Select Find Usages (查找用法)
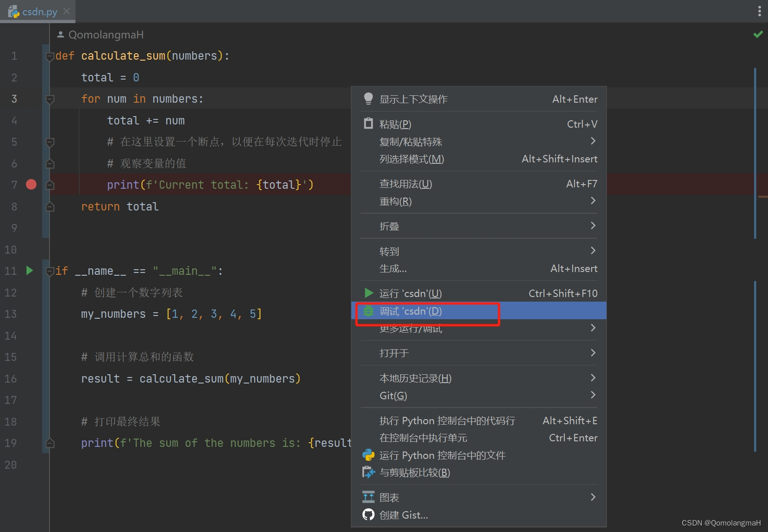This screenshot has width=768, height=532. 479,184
